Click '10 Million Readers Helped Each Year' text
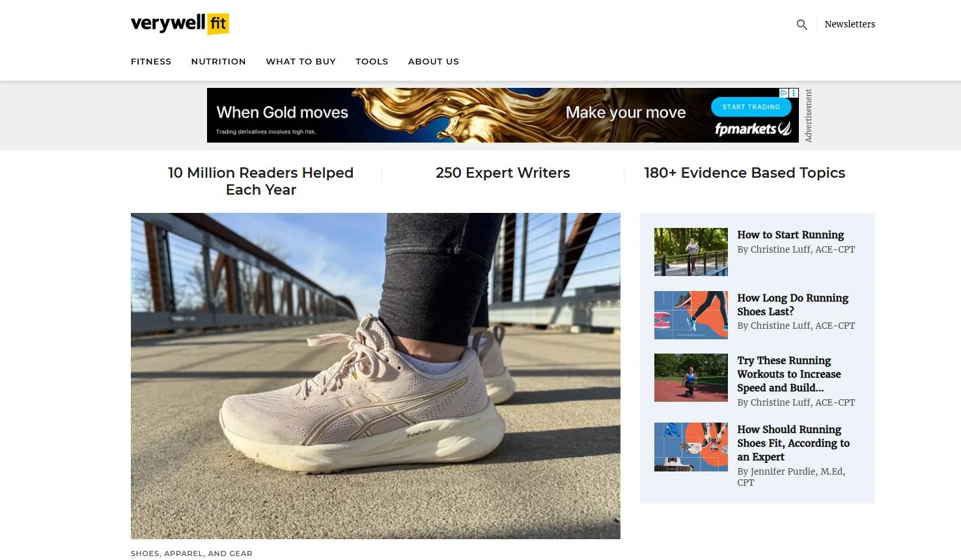The image size is (961, 560). tap(261, 181)
